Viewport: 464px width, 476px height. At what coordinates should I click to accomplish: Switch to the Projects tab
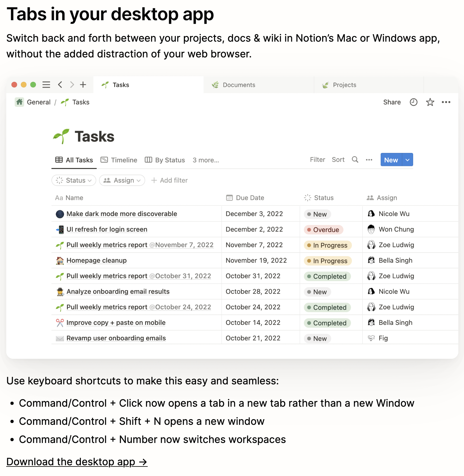(x=369, y=85)
